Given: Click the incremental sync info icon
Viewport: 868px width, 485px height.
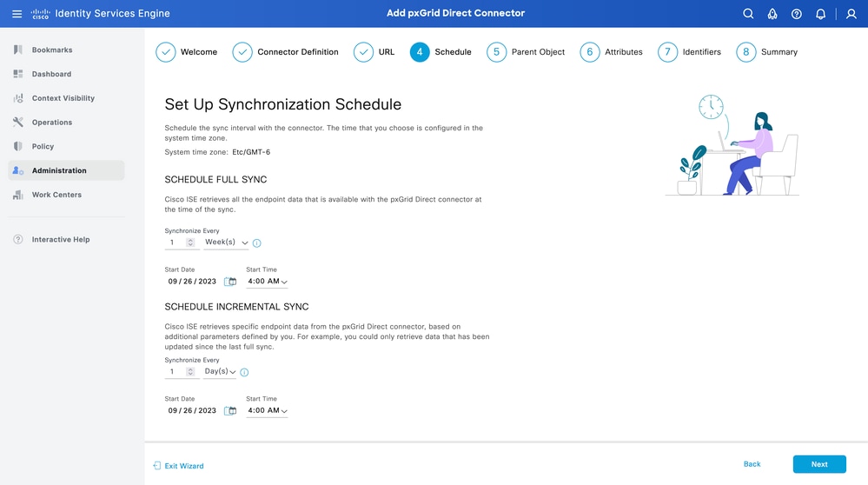Looking at the screenshot, I should coord(244,372).
